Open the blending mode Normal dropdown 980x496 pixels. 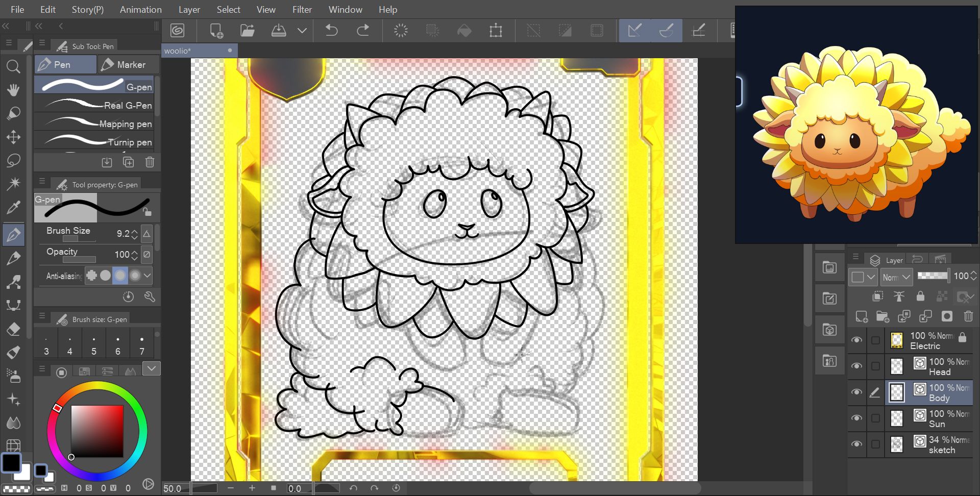(x=896, y=277)
